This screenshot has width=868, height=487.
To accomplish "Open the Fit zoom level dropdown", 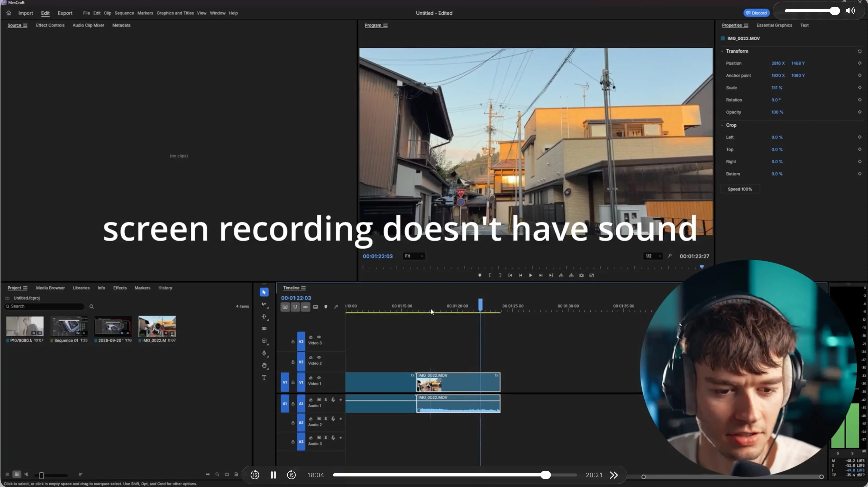I will pos(414,256).
